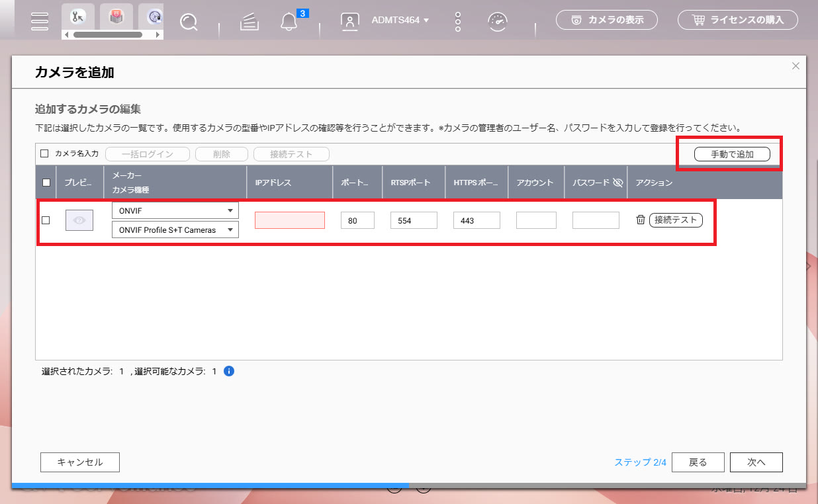Click the row's 接続テスト button
This screenshot has width=818, height=504.
676,220
